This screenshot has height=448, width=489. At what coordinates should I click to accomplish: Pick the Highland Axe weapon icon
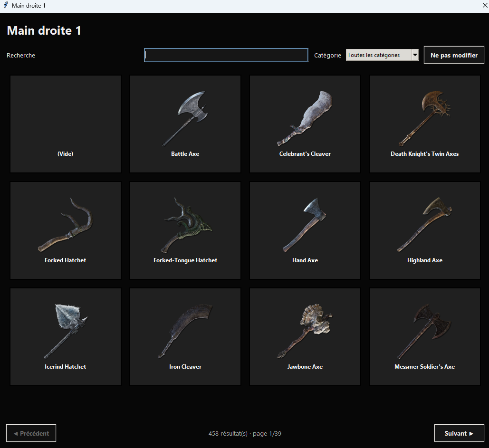(424, 225)
